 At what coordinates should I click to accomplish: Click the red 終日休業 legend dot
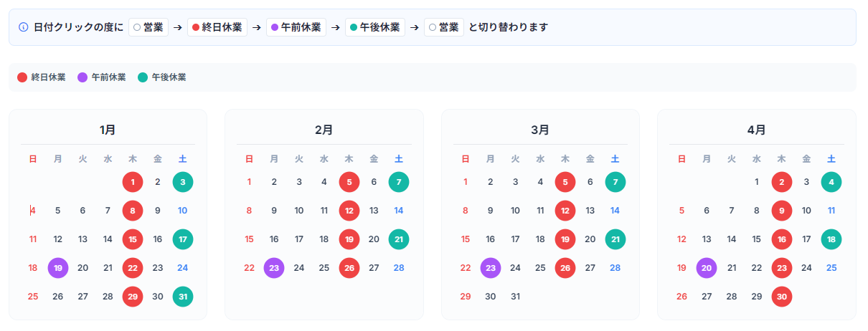(x=22, y=77)
